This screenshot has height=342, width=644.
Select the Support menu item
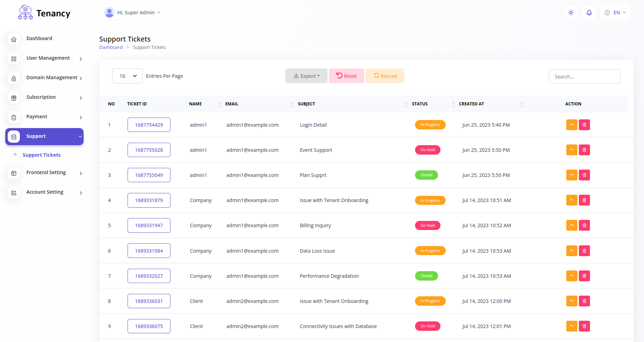click(x=44, y=136)
